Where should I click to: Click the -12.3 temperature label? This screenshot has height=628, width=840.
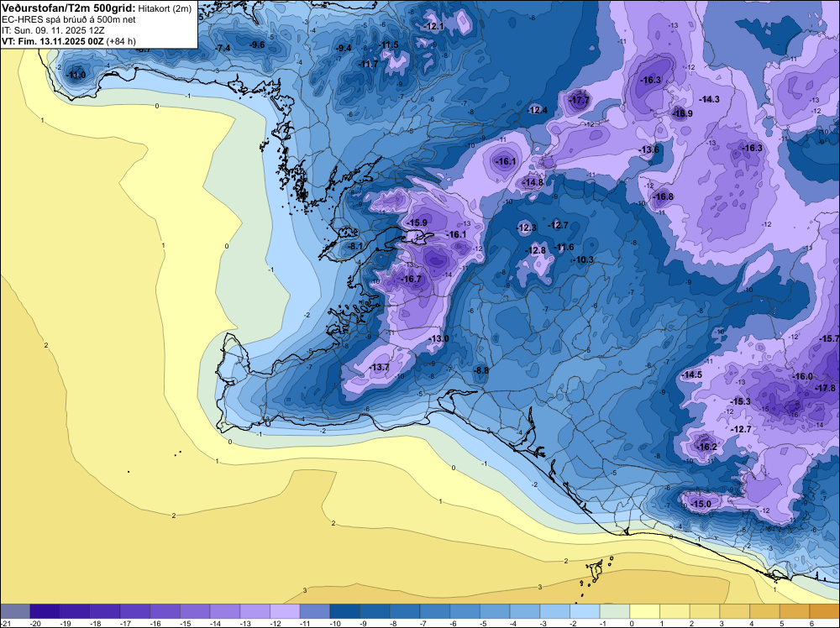526,228
